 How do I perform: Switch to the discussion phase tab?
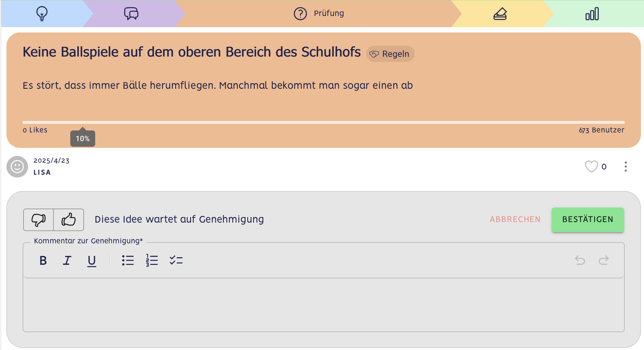131,13
